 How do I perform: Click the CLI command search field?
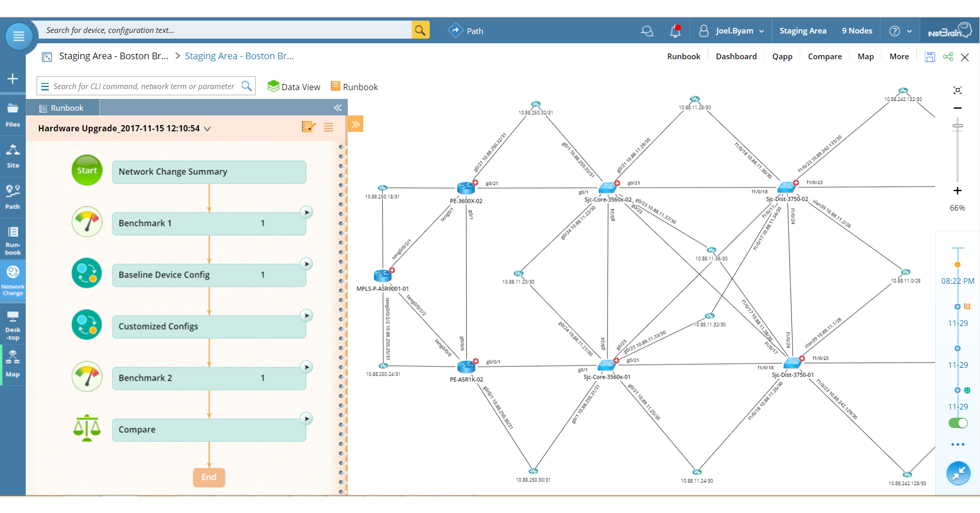(144, 87)
